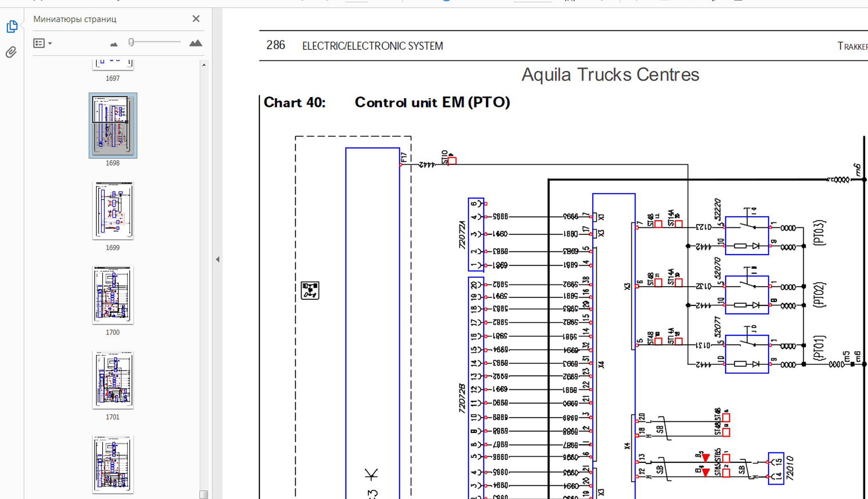Click the Aquila Trucks Centres watermark text
This screenshot has width=868, height=499.
click(610, 75)
